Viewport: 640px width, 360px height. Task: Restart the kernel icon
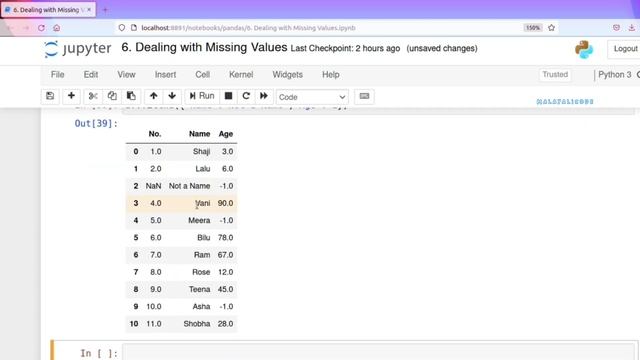[246, 96]
